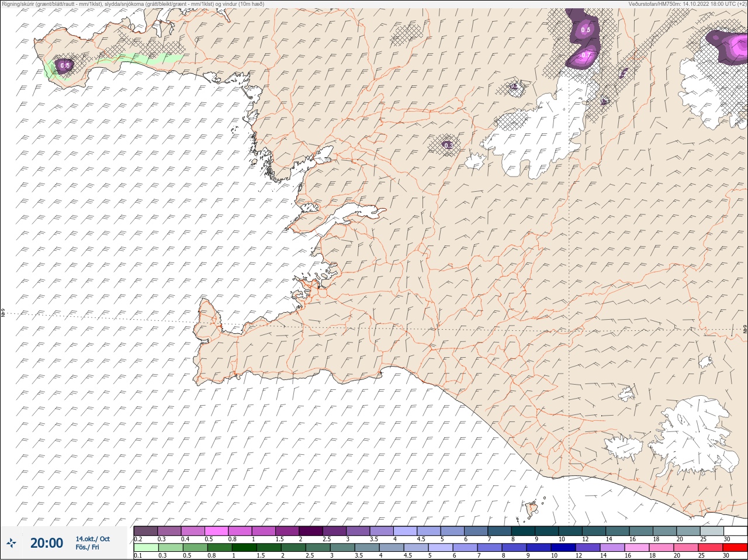Click the 0.5 value on the western peninsula
The height and width of the screenshot is (560, 748).
coord(64,65)
